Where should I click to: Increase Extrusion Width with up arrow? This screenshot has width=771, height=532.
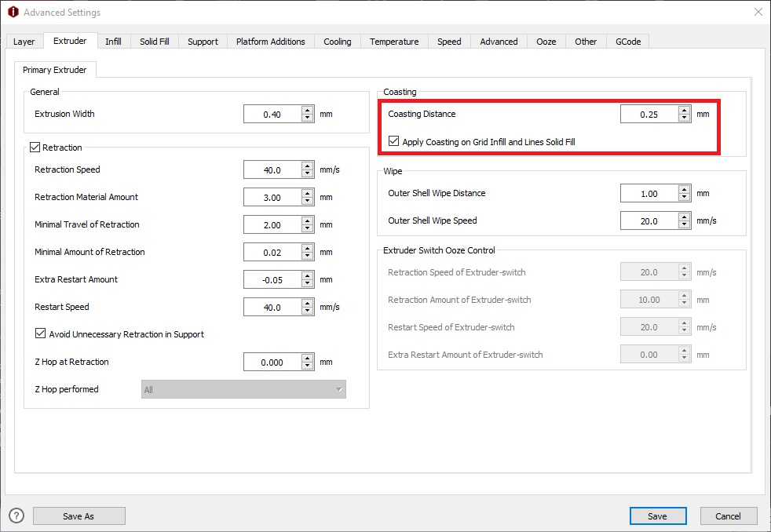pos(308,111)
